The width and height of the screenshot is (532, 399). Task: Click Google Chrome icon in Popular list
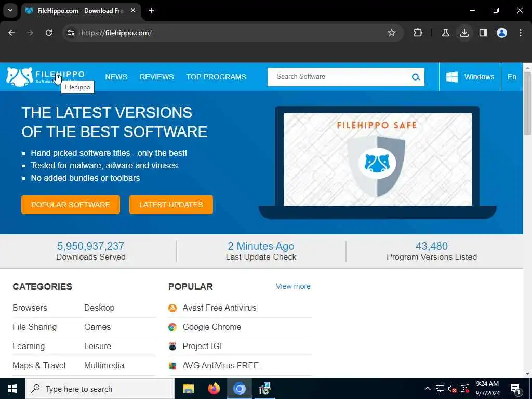click(172, 327)
